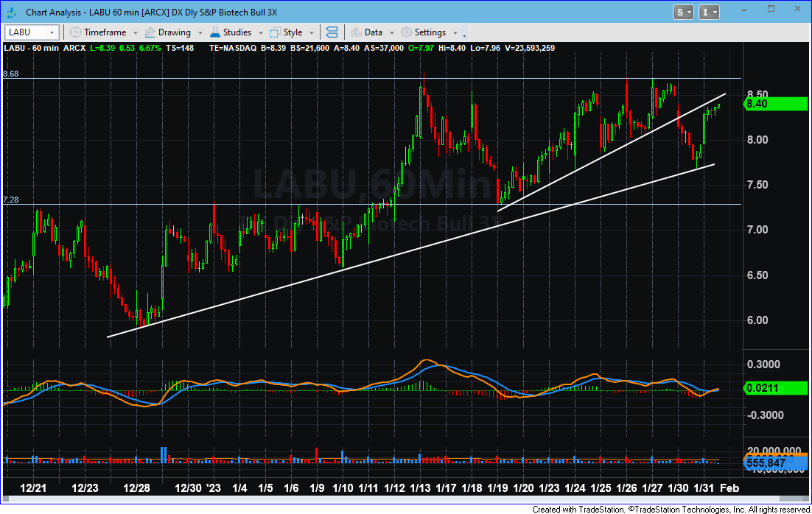The width and height of the screenshot is (812, 514).
Task: Click the 1/13 date axis label
Action: click(420, 487)
